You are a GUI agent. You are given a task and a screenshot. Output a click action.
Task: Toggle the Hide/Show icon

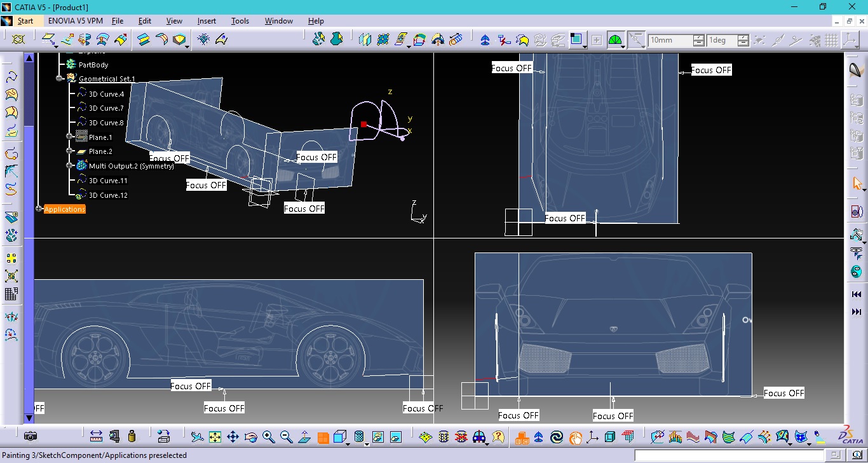tap(378, 437)
